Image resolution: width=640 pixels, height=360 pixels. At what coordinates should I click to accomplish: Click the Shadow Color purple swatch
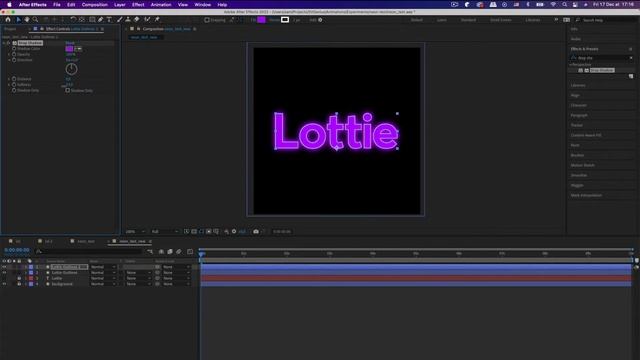(69, 49)
